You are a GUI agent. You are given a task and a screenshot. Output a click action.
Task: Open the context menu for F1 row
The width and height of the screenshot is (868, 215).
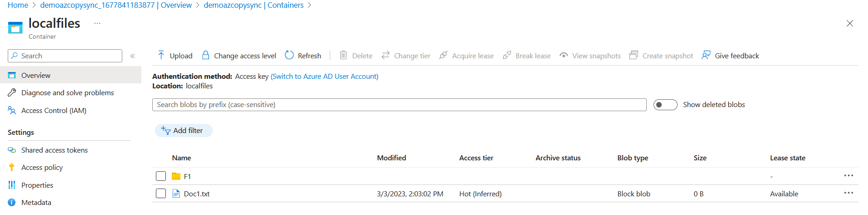848,175
